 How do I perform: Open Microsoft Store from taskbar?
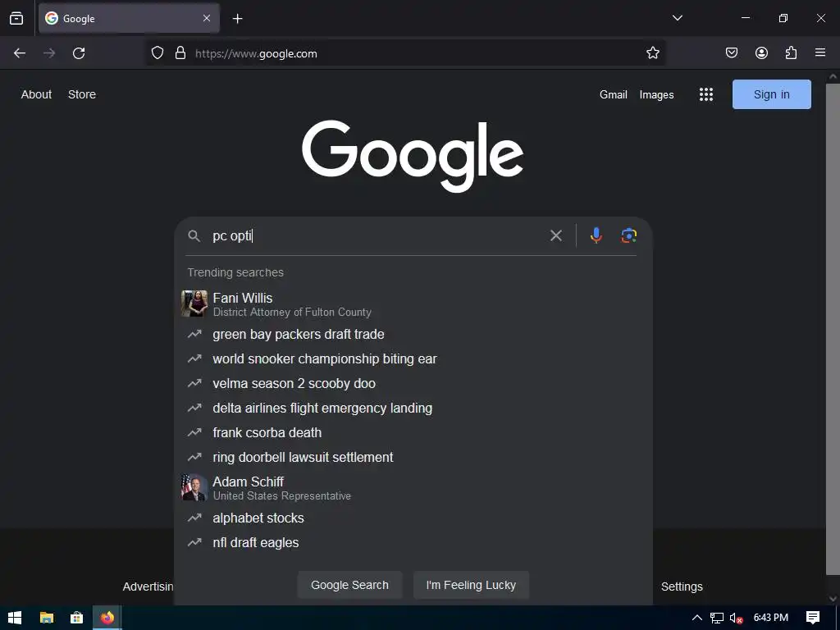76,618
